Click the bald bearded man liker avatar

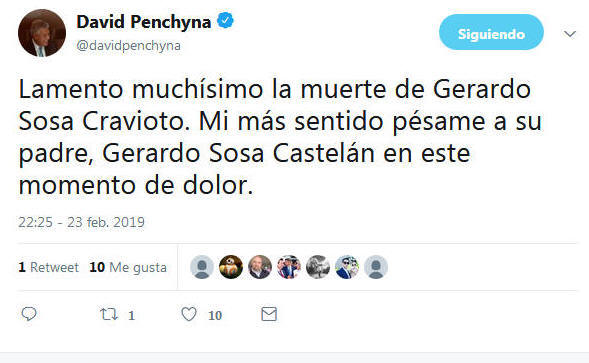coord(260,267)
